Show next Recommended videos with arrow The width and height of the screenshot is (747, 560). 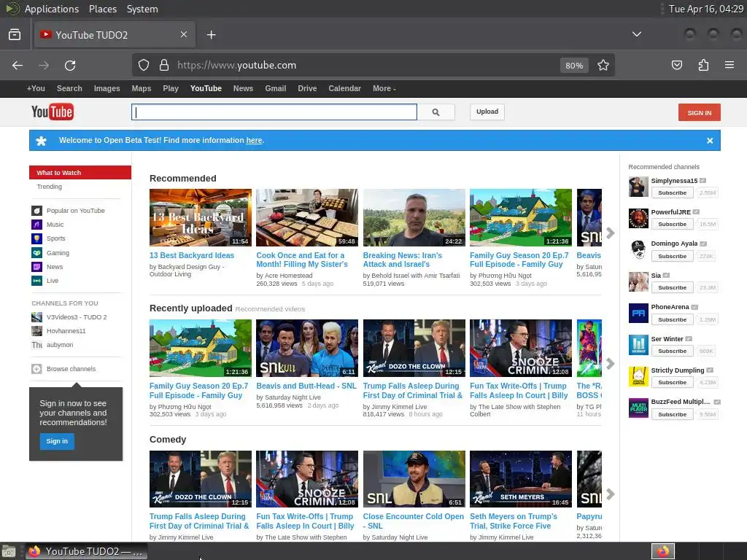[x=611, y=233]
